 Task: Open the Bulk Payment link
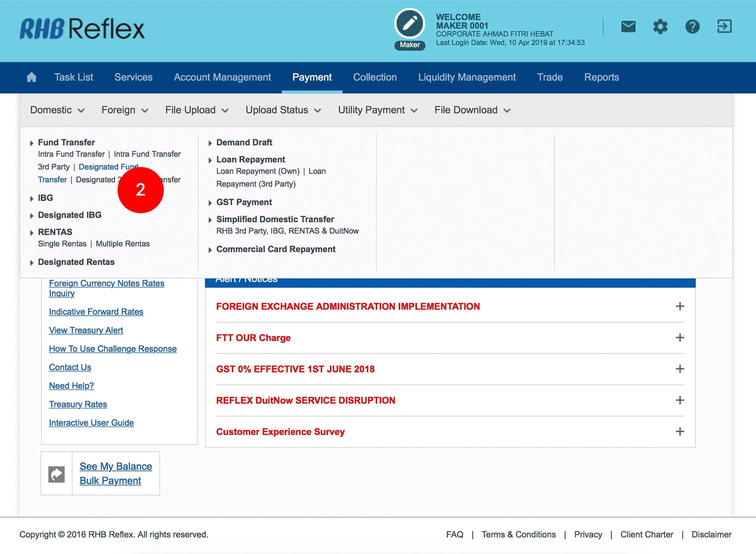[x=110, y=481]
